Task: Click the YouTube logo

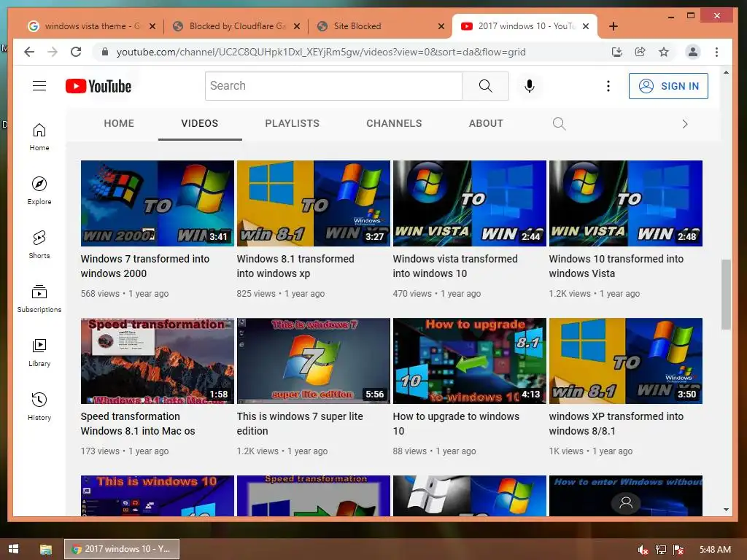Action: click(98, 86)
